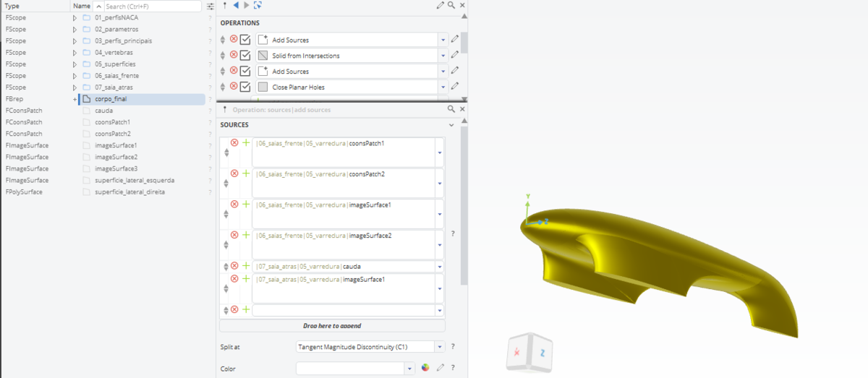Click the Drop here to append button
Viewport: 868px width, 378px height.
click(x=332, y=326)
